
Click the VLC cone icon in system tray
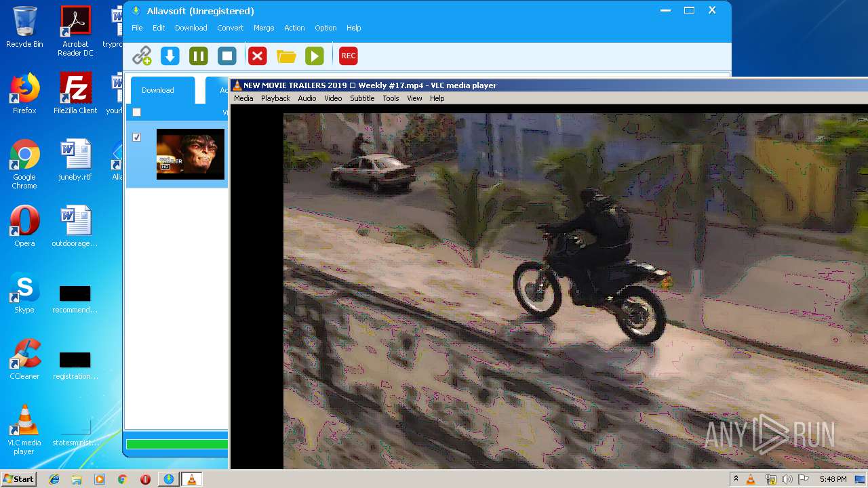[x=751, y=479]
